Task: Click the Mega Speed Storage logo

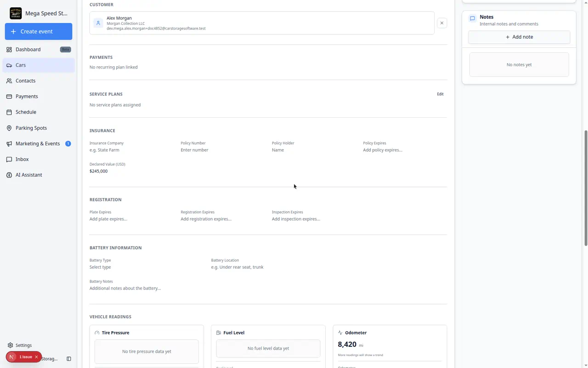Action: pos(16,13)
